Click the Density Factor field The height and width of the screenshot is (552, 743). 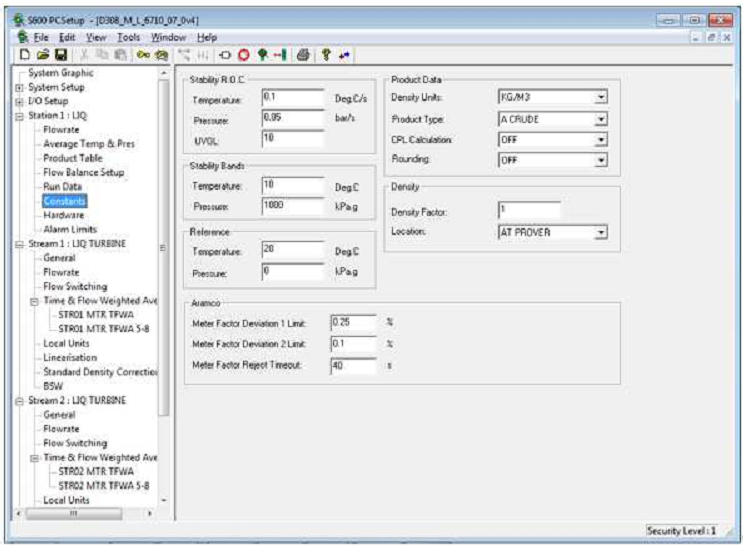(x=529, y=210)
